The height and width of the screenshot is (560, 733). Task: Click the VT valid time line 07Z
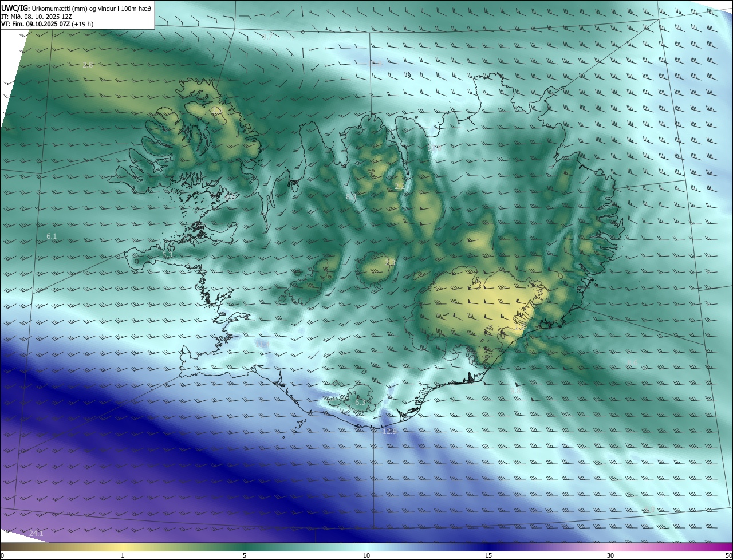click(48, 24)
